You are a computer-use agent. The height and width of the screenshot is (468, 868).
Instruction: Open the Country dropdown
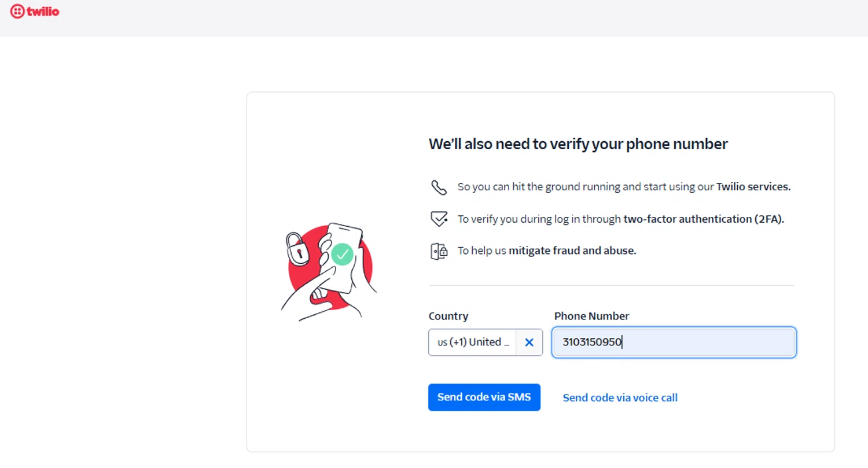coord(472,342)
